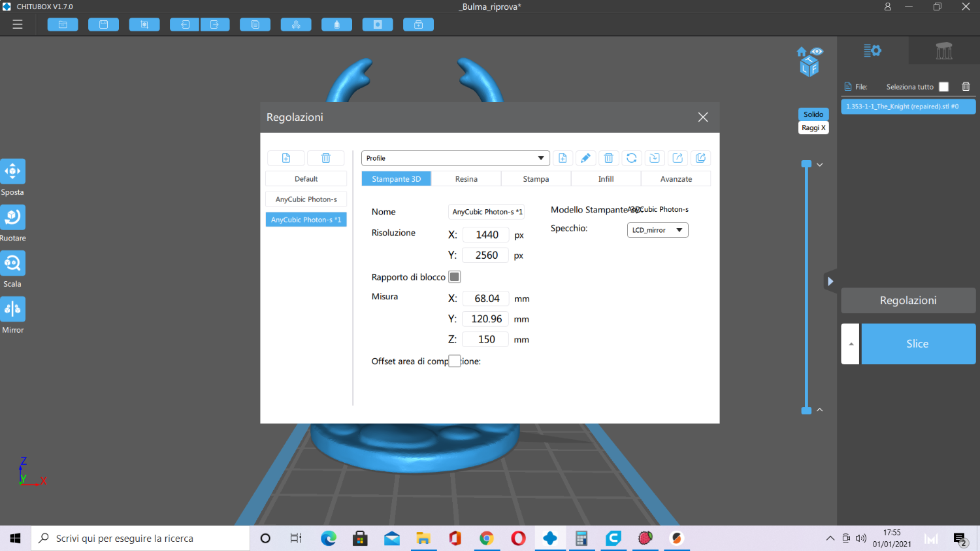The width and height of the screenshot is (980, 551).
Task: Click the Risoluzione X field showing 1440
Action: 486,235
